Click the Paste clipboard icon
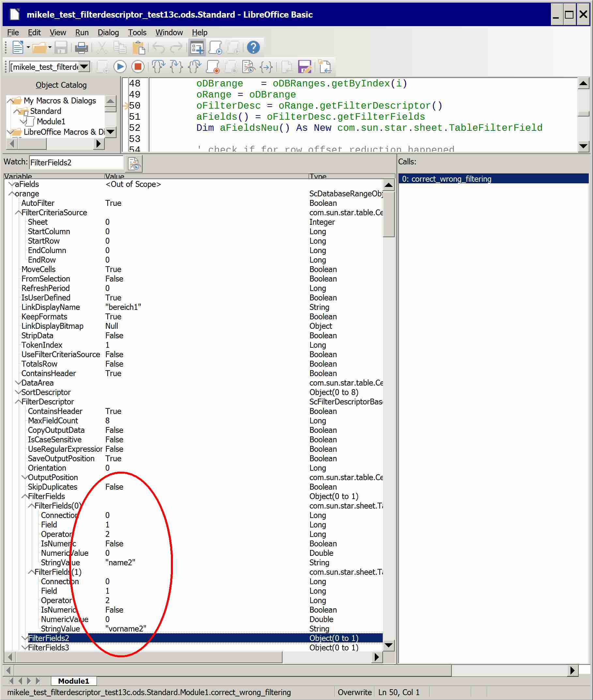The width and height of the screenshot is (593, 700). (x=139, y=47)
